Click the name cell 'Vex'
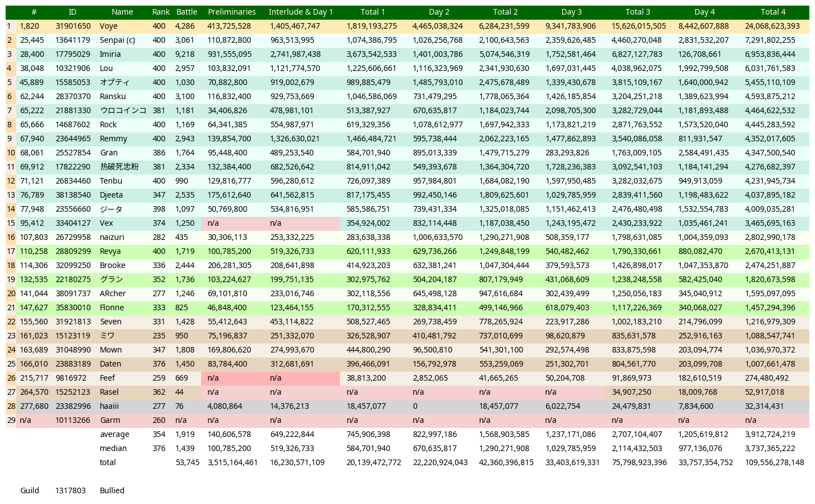This screenshot has width=815, height=504. point(107,223)
